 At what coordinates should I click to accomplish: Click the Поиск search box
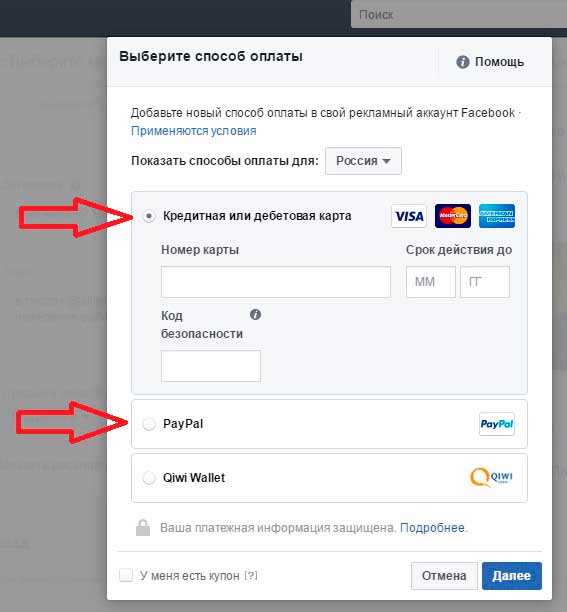click(x=459, y=14)
